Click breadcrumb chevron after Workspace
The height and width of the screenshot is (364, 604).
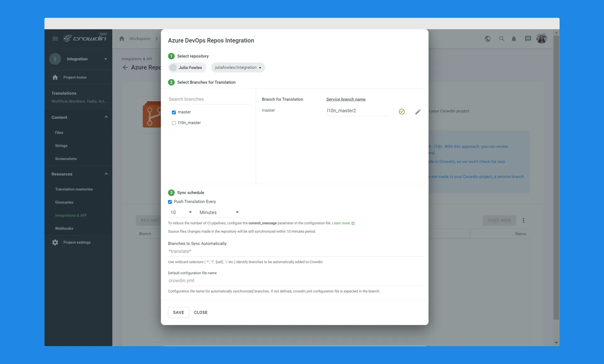(x=157, y=39)
